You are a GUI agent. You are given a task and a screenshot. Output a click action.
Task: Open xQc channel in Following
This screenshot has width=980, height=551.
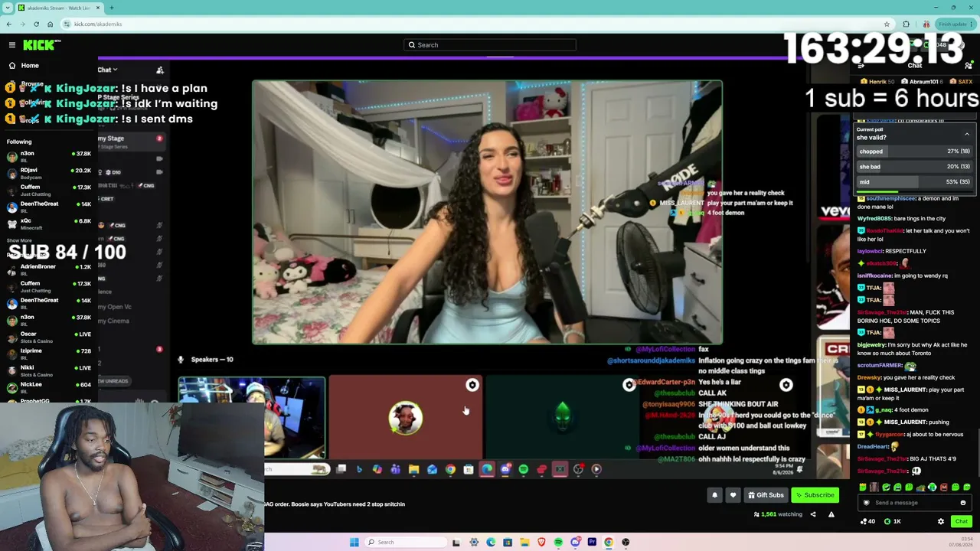(x=48, y=224)
